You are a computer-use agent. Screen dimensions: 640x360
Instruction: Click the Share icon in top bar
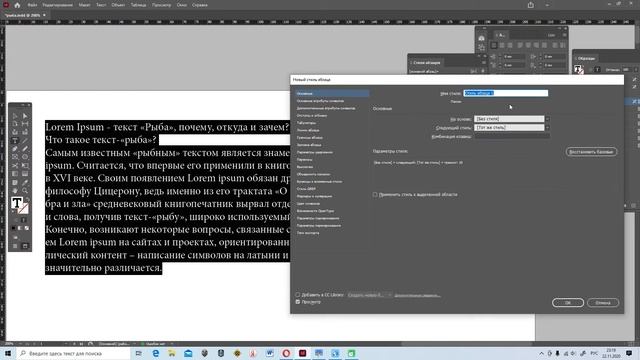[531, 5]
